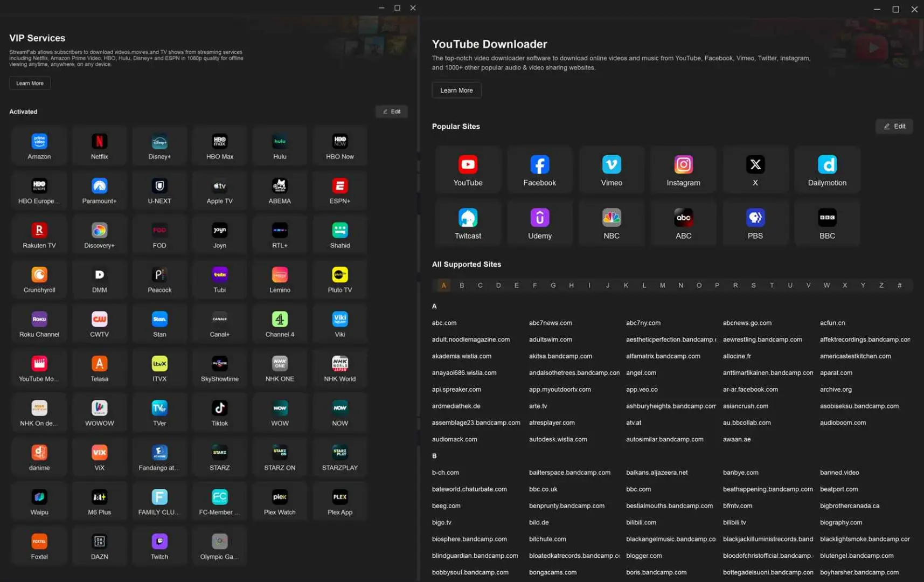
Task: Open the Twitcast site icon
Action: coord(468,223)
